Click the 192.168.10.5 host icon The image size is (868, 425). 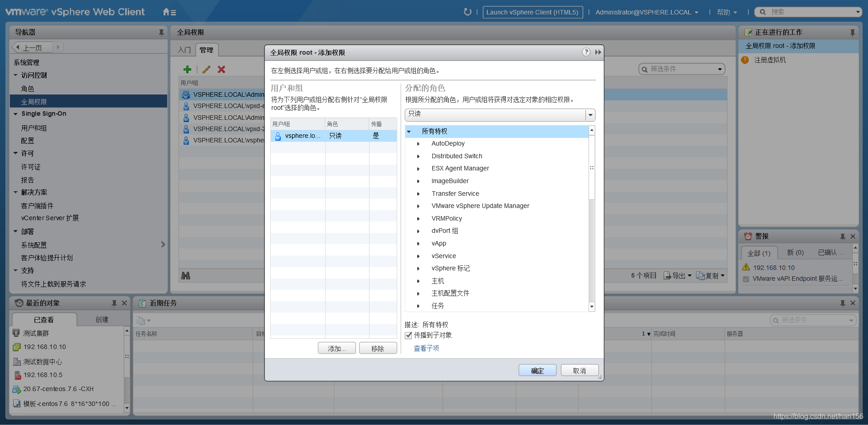click(17, 375)
